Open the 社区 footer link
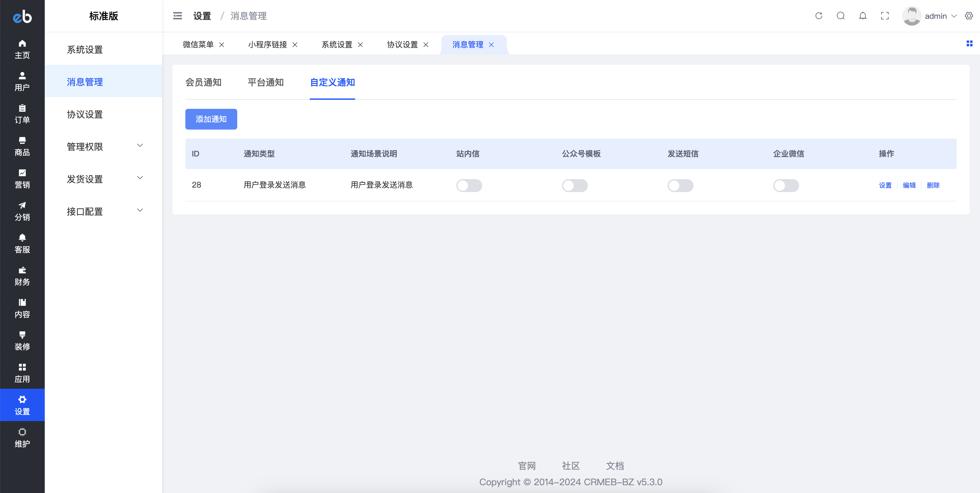 (x=571, y=466)
